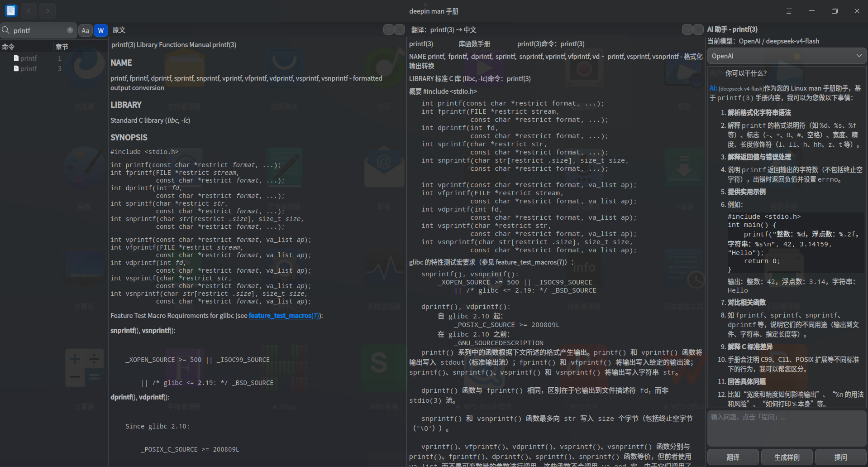The width and height of the screenshot is (868, 467).
Task: Click the 翻译 translate button
Action: pos(733,457)
